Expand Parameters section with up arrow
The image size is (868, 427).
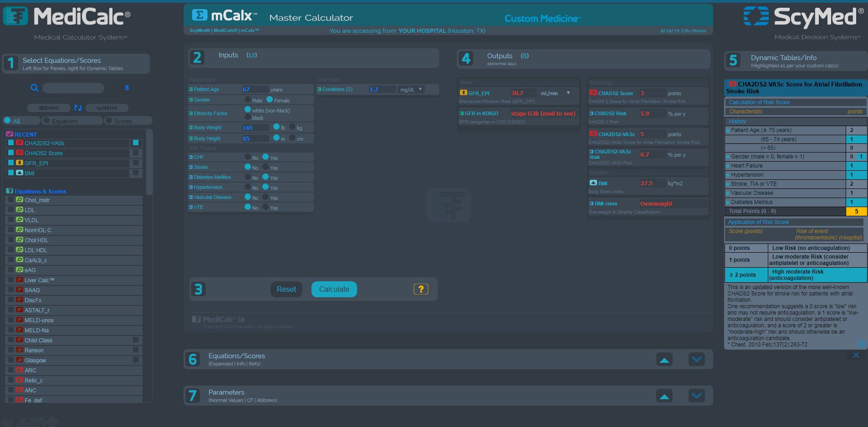tap(664, 396)
